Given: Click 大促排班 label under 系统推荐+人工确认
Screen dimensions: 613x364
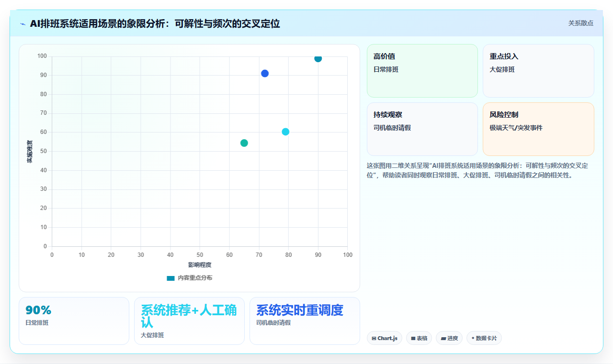Looking at the screenshot, I should (152, 335).
